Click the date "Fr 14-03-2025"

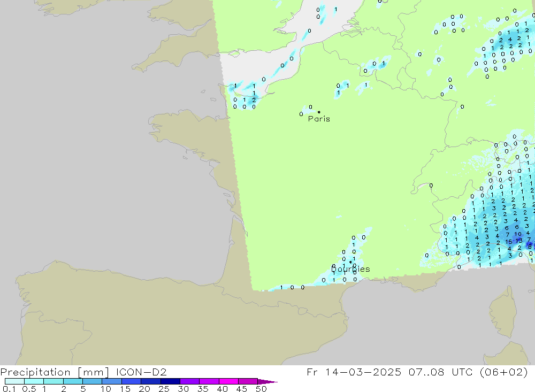coord(354,372)
